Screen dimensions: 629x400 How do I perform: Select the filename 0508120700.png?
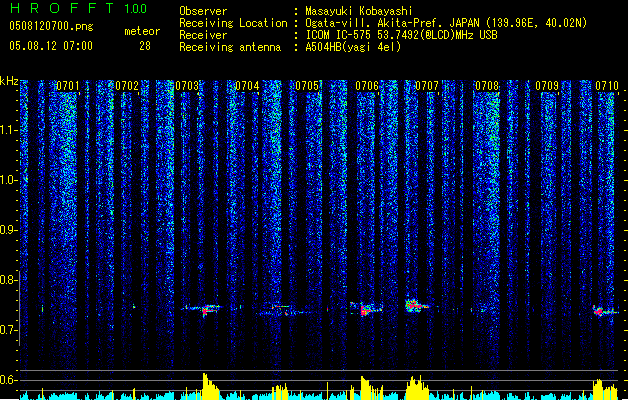[51, 26]
